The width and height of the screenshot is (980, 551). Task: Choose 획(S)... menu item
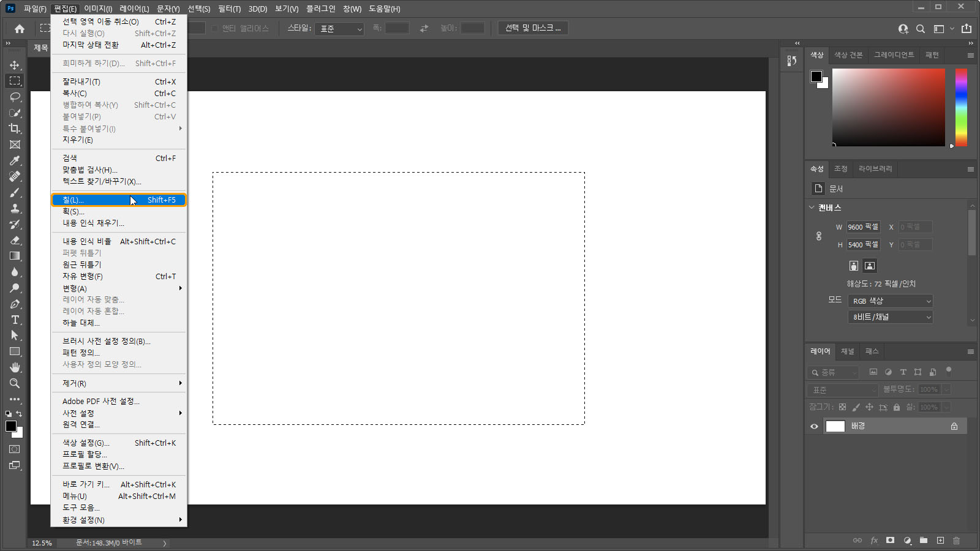click(x=119, y=212)
